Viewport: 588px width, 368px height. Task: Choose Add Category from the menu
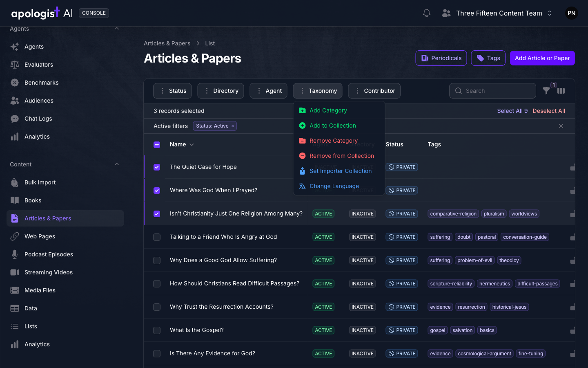point(339,110)
